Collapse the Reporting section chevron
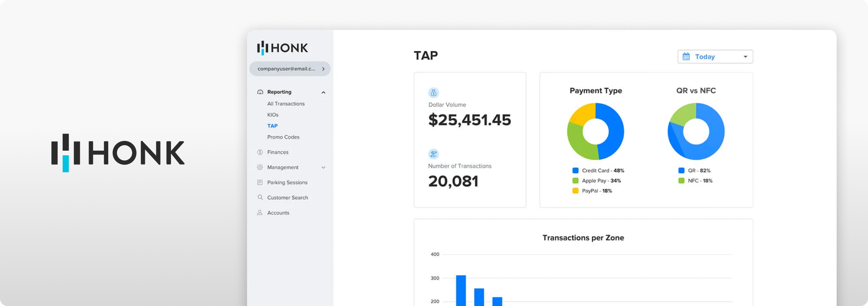Viewport: 868px width, 306px height. click(323, 92)
